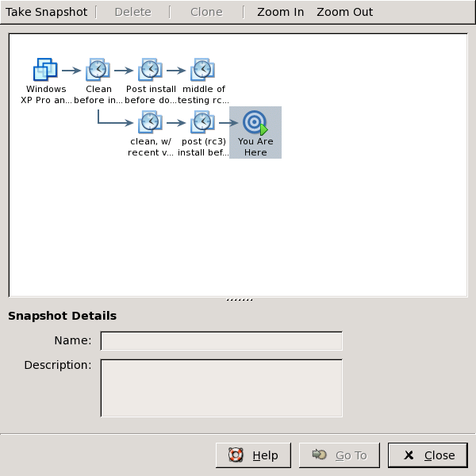Open Help for the snapshot manager

[253, 455]
